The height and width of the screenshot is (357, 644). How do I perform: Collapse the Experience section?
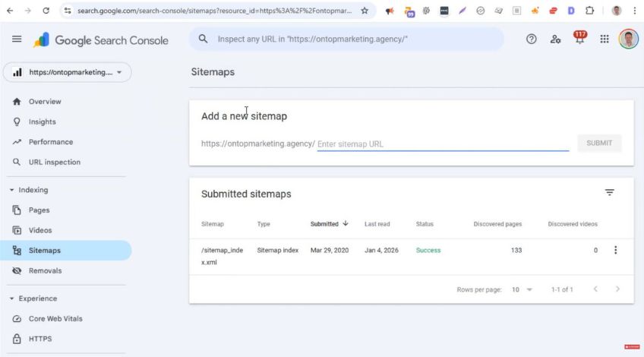[11, 299]
